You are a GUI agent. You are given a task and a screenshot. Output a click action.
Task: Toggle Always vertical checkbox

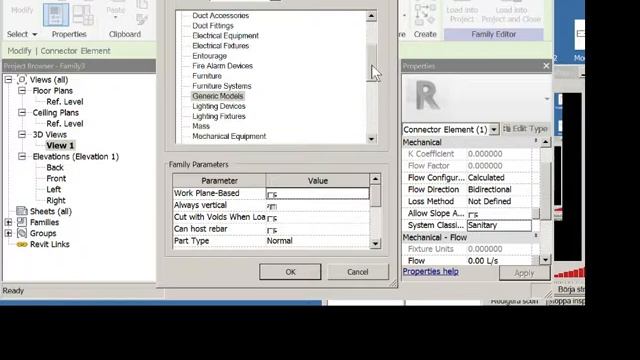[271, 206]
